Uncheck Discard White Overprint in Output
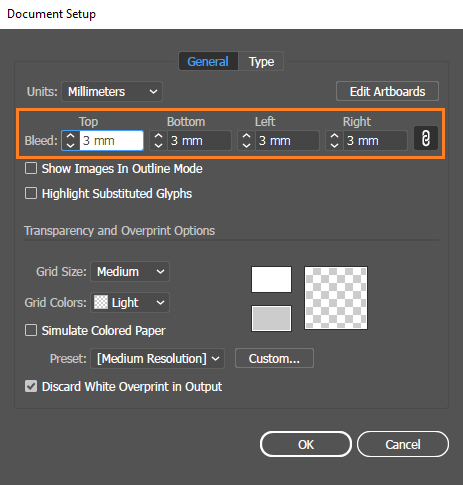463x485 pixels. click(31, 386)
